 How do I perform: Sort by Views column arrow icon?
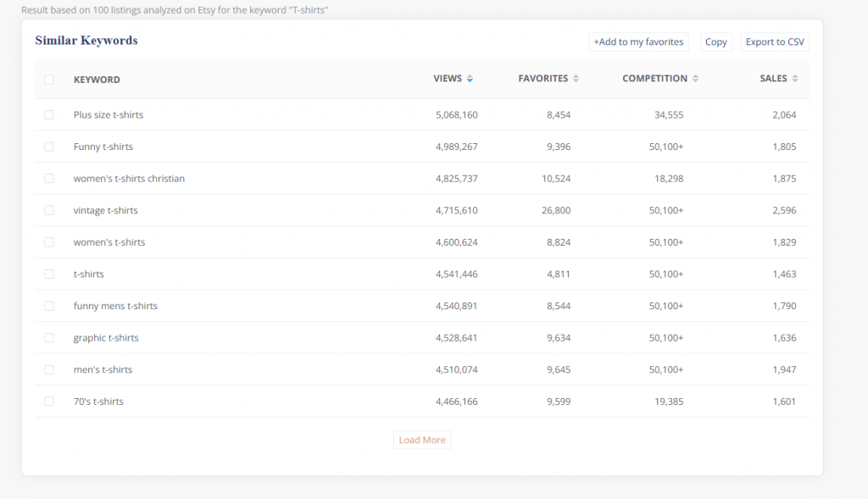click(x=470, y=79)
